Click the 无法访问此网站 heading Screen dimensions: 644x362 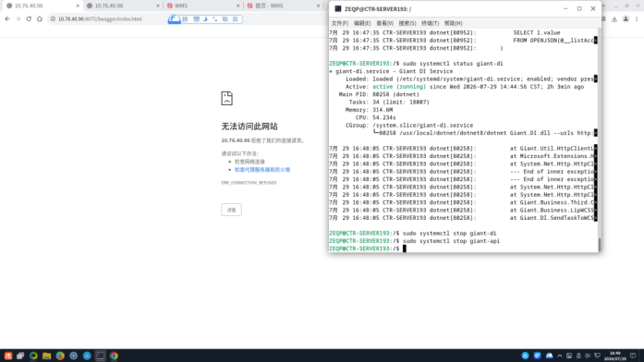tap(249, 126)
